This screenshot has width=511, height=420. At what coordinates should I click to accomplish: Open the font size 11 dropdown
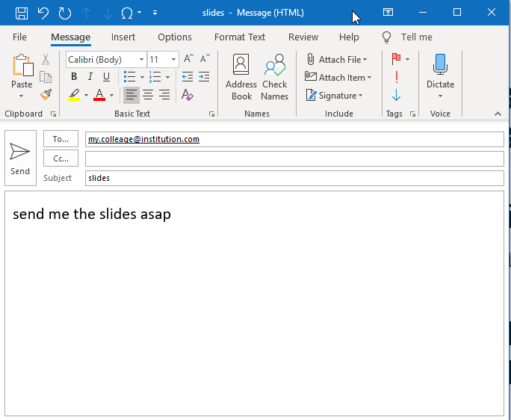174,59
